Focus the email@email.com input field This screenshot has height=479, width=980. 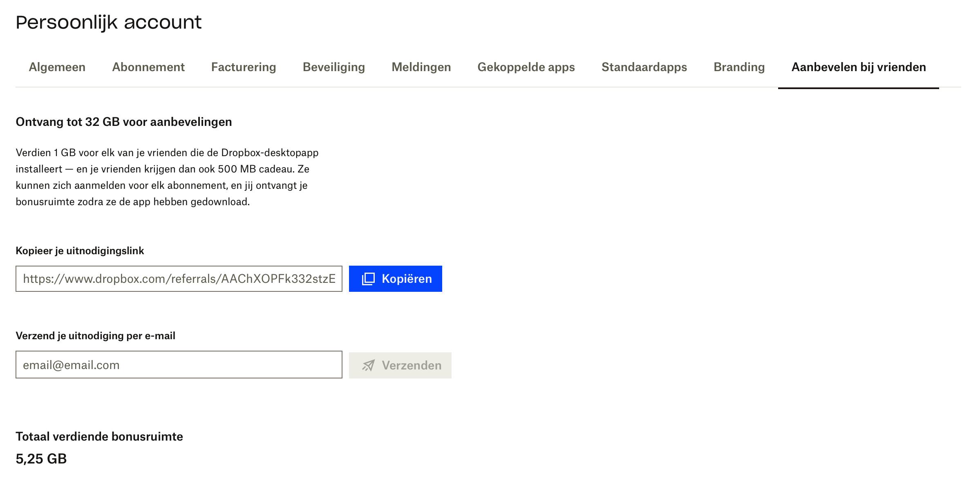pyautogui.click(x=179, y=365)
